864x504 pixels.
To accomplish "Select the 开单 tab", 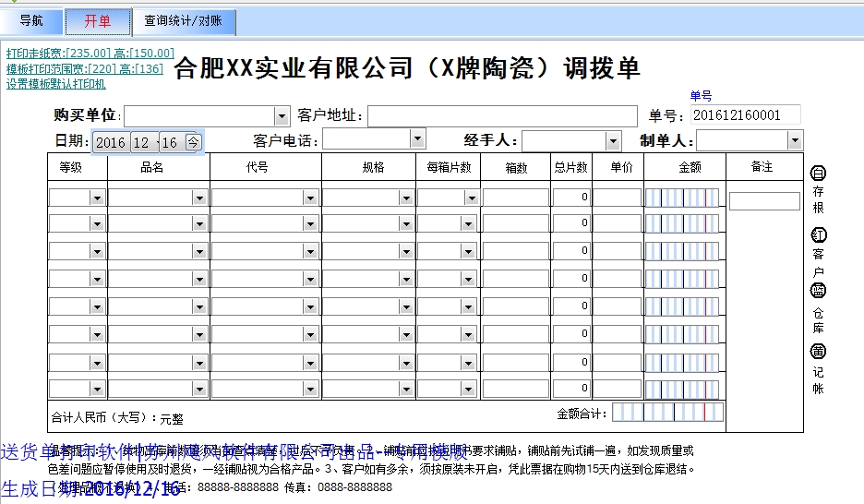I will pos(98,21).
